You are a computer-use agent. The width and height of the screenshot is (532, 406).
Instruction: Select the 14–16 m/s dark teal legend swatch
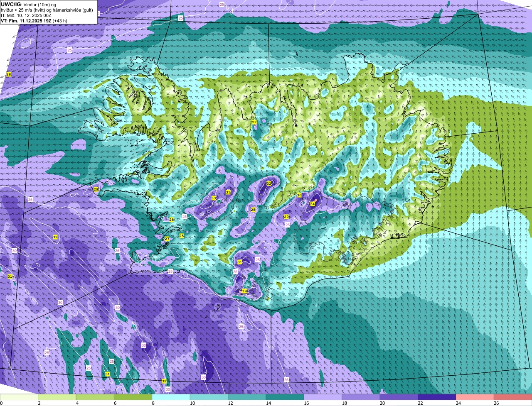click(x=285, y=397)
